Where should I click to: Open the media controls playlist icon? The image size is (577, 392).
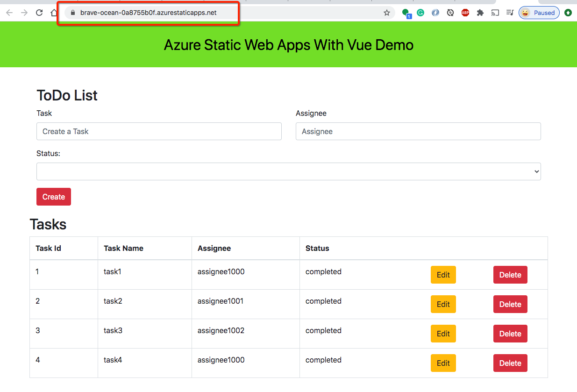point(510,13)
